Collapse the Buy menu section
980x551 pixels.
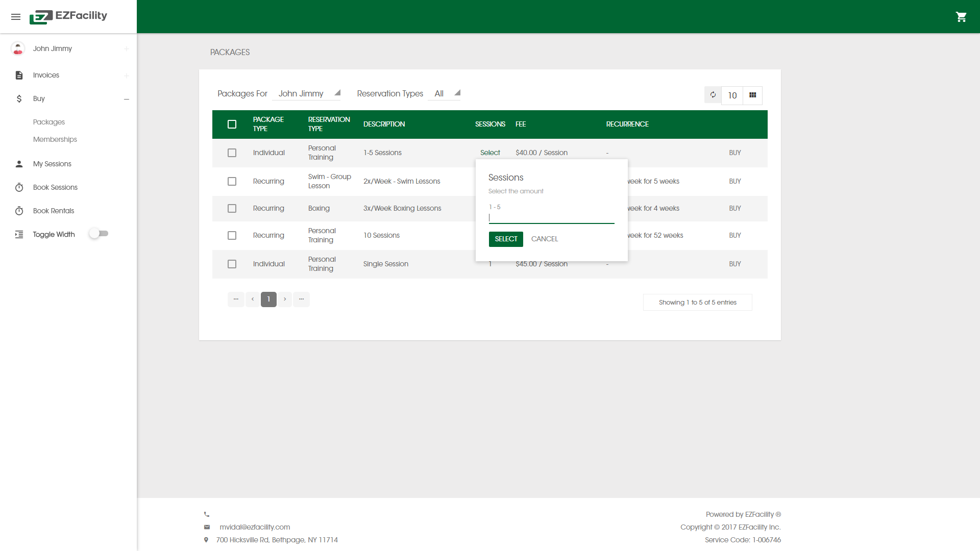[x=126, y=99]
